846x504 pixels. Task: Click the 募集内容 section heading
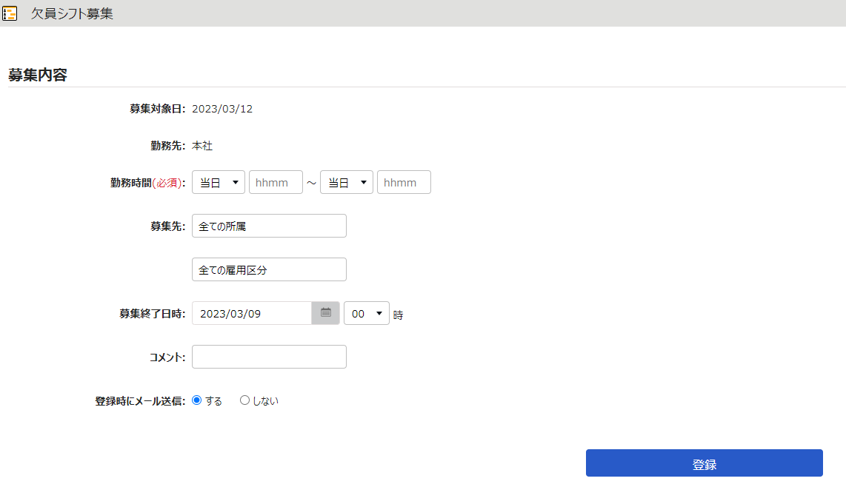pyautogui.click(x=38, y=75)
